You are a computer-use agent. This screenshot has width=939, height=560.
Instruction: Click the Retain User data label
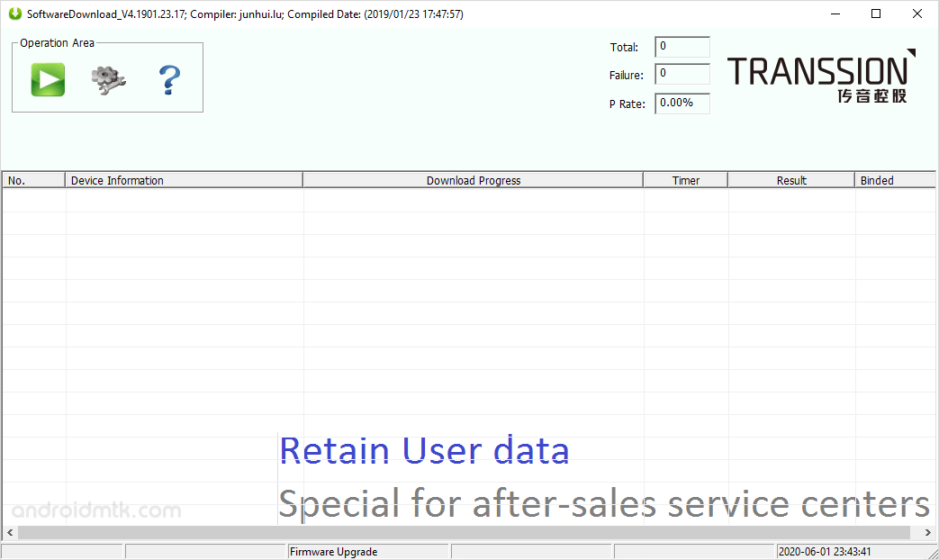[x=424, y=450]
